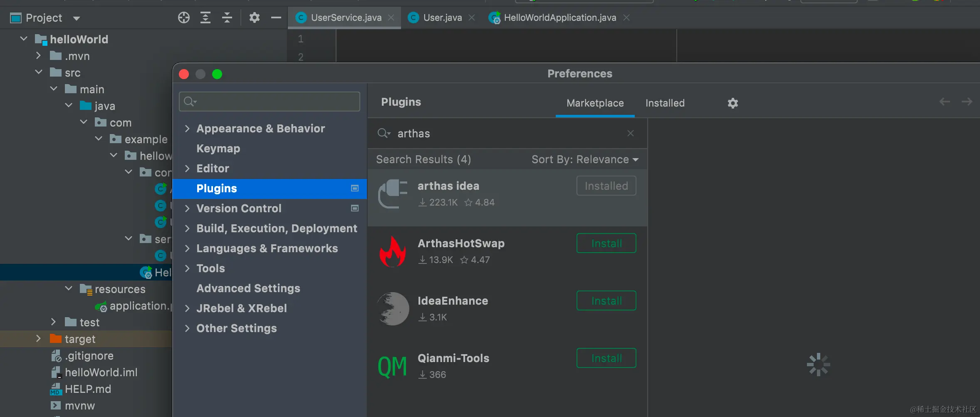
Task: Expand Other Settings section
Action: point(187,328)
